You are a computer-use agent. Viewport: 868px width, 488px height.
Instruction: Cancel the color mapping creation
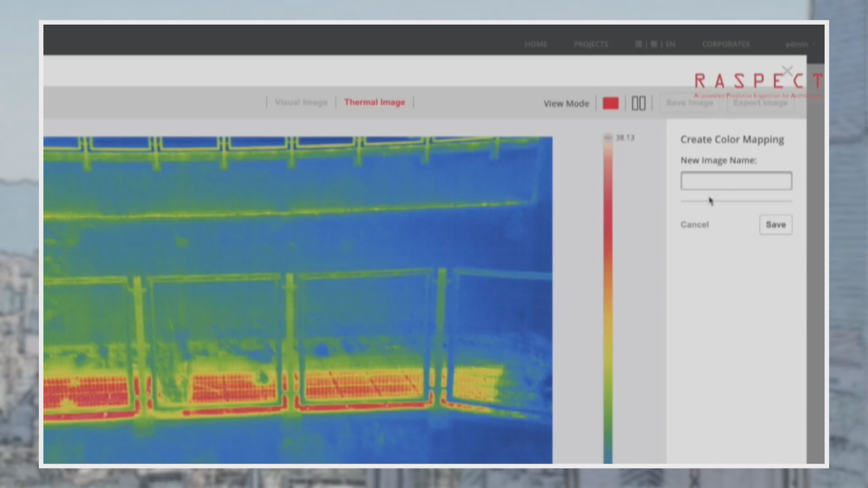[x=694, y=225]
